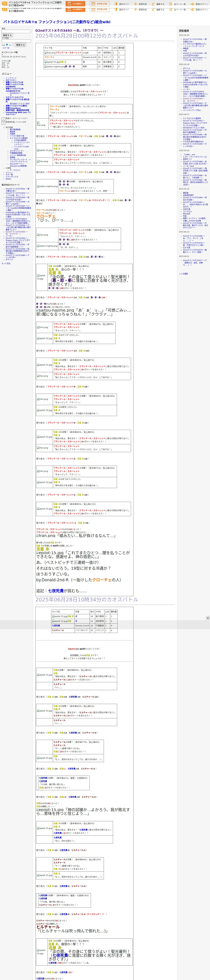This screenshot has height=980, width=210.
Task: Open バトロイ駄弁り板 link
Action: tap(17, 136)
